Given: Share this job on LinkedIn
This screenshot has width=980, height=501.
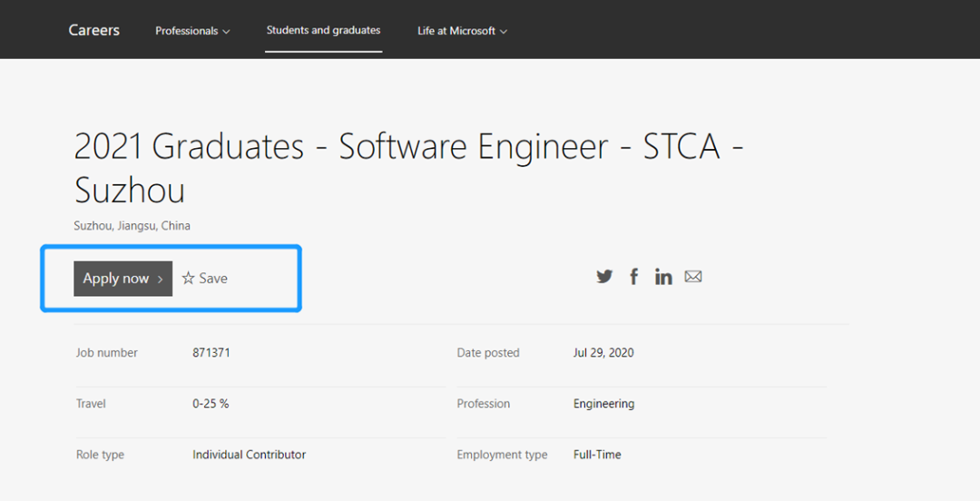Looking at the screenshot, I should (663, 277).
